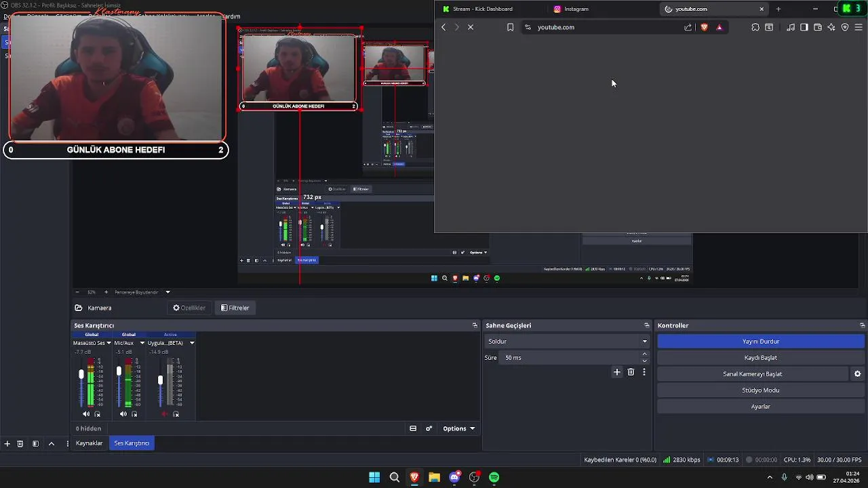This screenshot has width=868, height=488.
Task: Pop out the Sahne Geçişleri dock
Action: [x=647, y=325]
